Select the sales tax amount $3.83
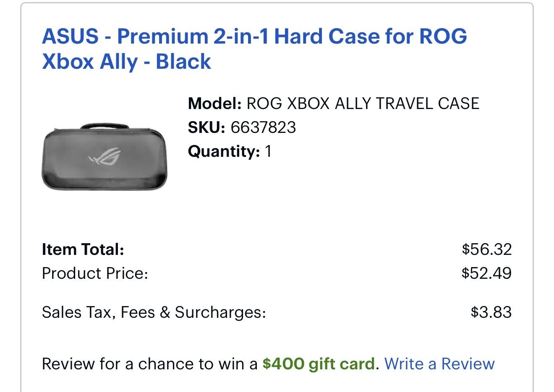The image size is (554, 392). click(x=491, y=312)
